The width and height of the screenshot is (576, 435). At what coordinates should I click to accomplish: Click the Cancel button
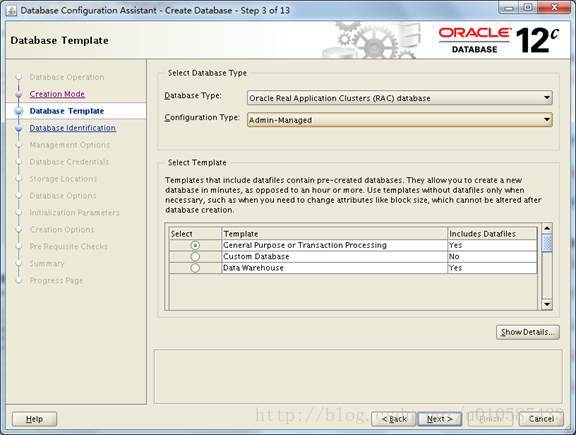pos(541,419)
